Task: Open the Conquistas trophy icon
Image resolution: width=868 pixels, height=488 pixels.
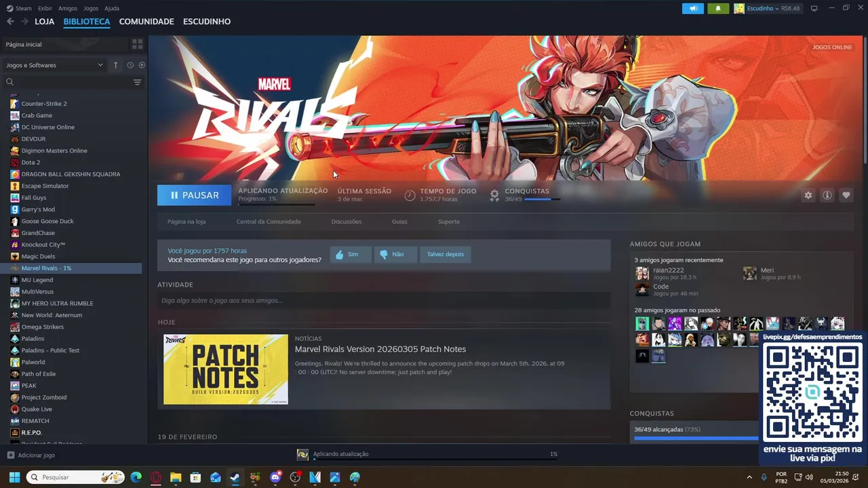Action: [494, 195]
